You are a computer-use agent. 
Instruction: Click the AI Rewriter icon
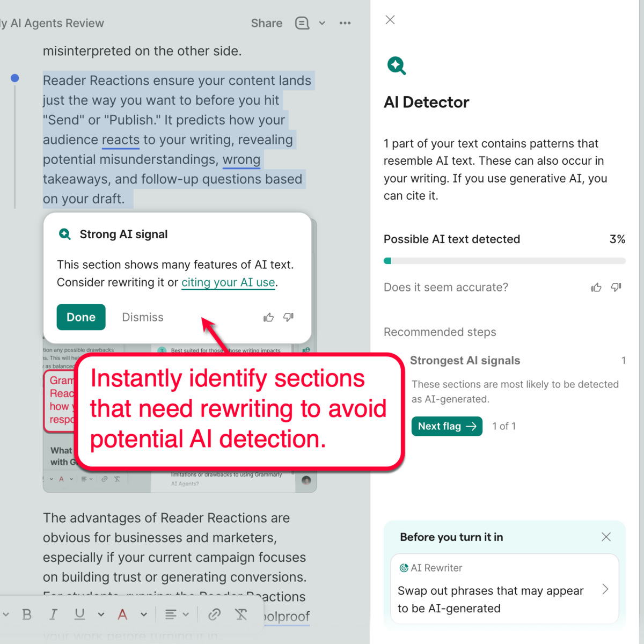click(x=404, y=568)
